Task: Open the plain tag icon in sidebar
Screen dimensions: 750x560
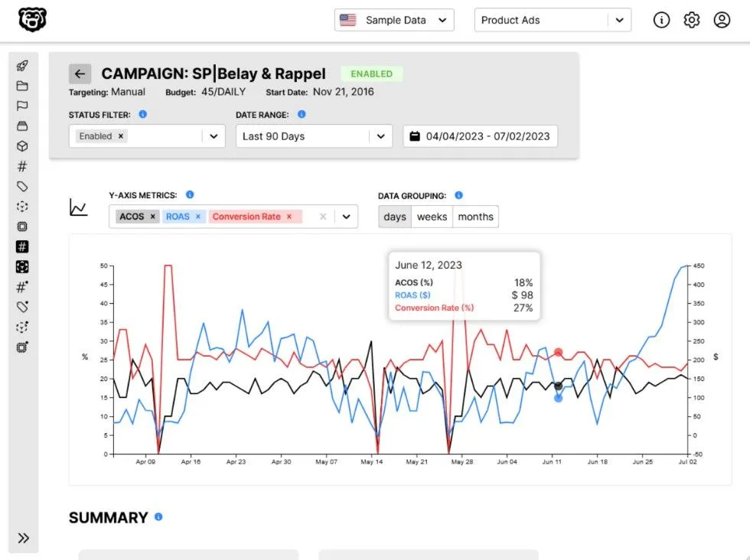Action: coord(22,187)
